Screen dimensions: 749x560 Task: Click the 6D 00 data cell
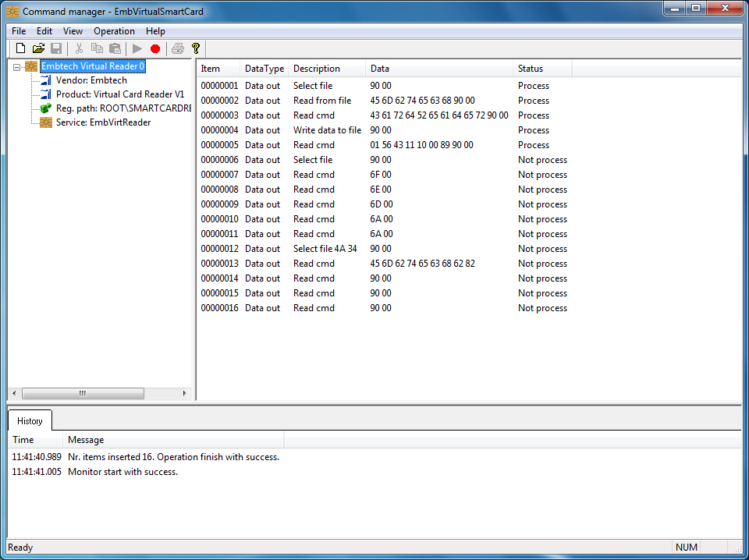coord(382,204)
